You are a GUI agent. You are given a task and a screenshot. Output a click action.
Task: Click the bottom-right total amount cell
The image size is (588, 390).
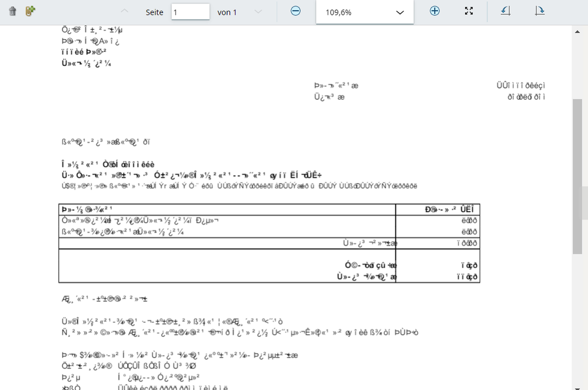click(x=437, y=277)
